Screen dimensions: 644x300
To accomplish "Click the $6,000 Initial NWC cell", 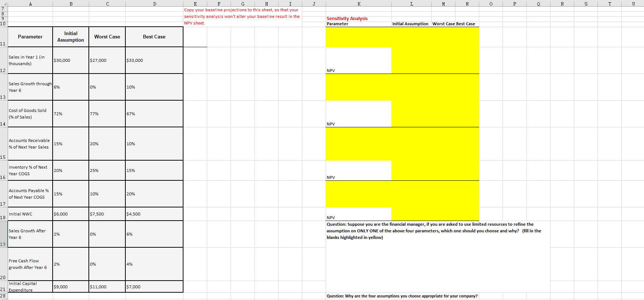I will point(71,214).
